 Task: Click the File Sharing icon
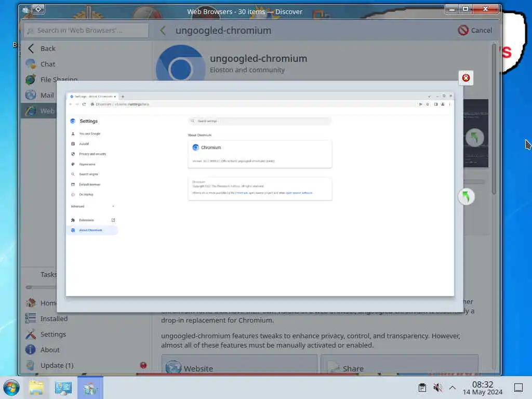point(31,79)
